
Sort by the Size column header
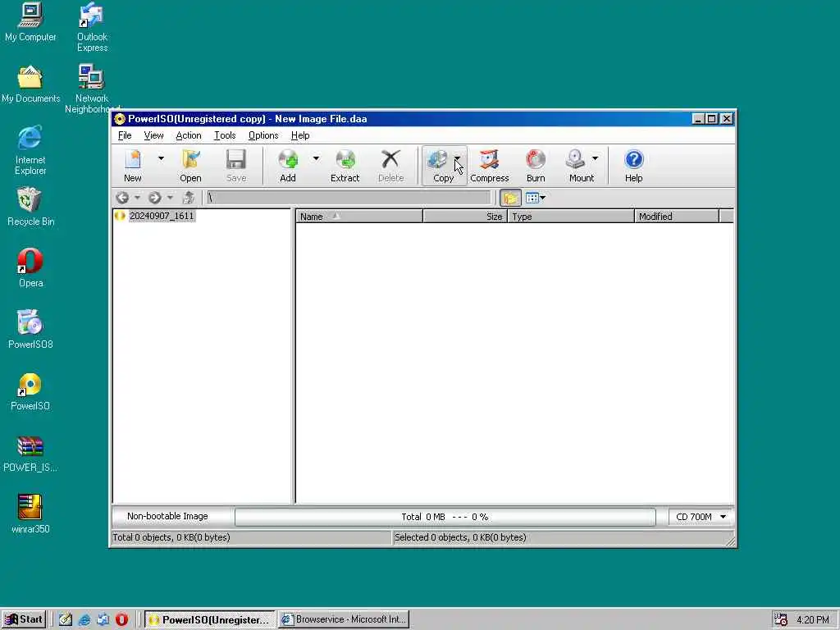click(x=465, y=217)
